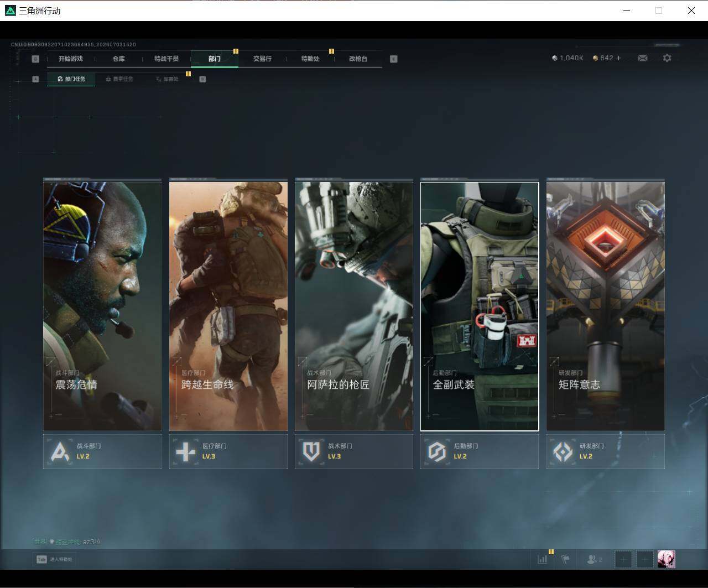Switch to the 仓库 tab
708x588 pixels.
click(x=119, y=59)
